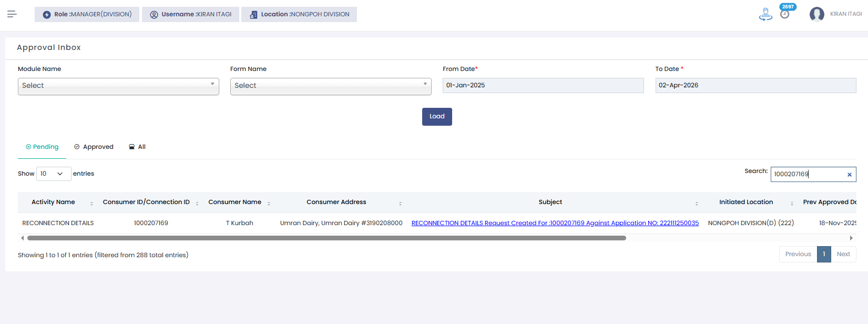Pick a From Date value
Viewport: 868px width, 324px height.
pyautogui.click(x=543, y=85)
